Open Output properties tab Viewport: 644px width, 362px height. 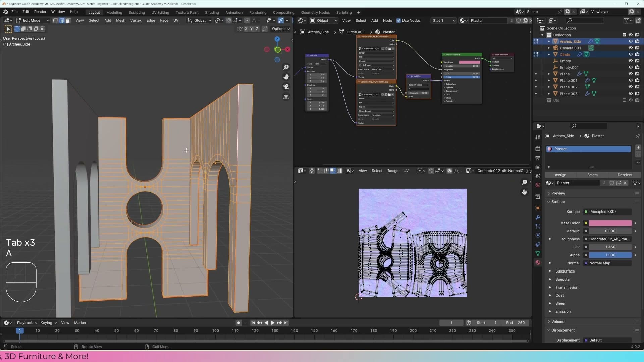pyautogui.click(x=538, y=158)
